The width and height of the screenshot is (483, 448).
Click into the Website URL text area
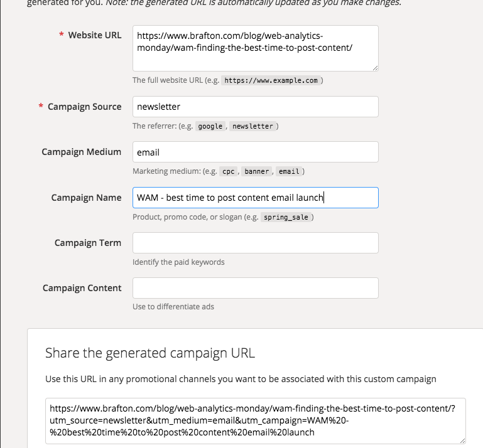point(255,48)
